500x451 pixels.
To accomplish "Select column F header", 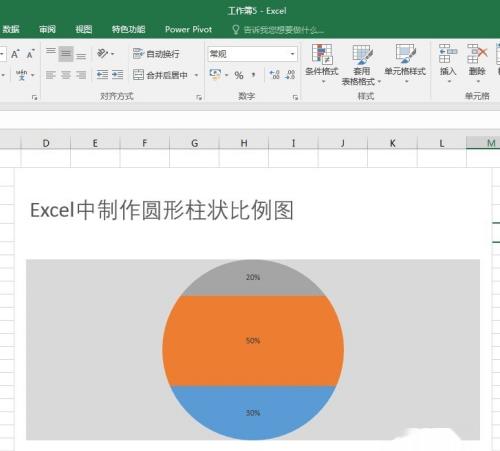I will click(x=145, y=143).
